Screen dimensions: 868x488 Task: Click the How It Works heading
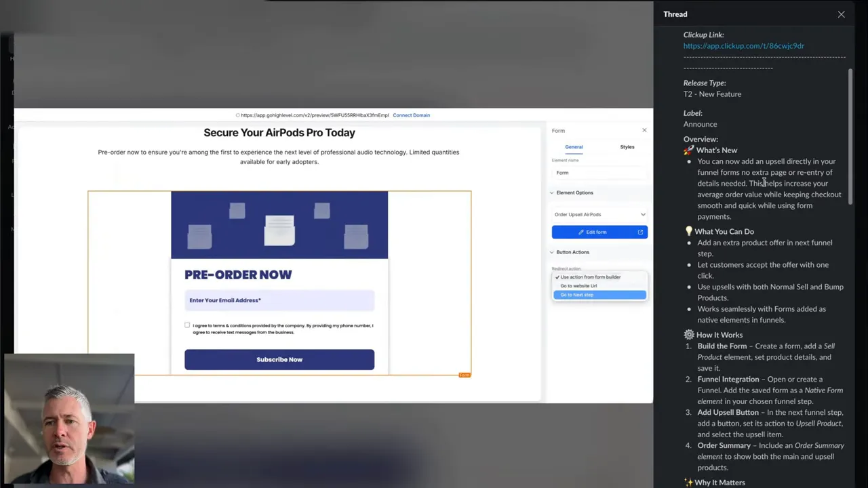719,335
